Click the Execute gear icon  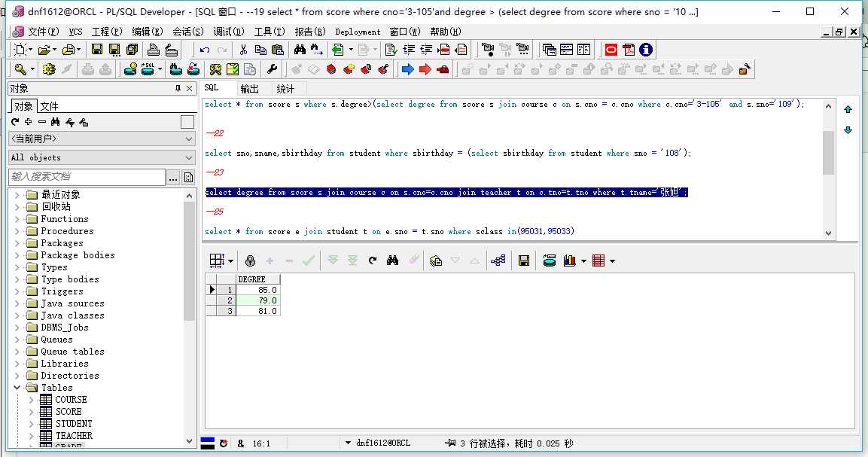(x=49, y=69)
